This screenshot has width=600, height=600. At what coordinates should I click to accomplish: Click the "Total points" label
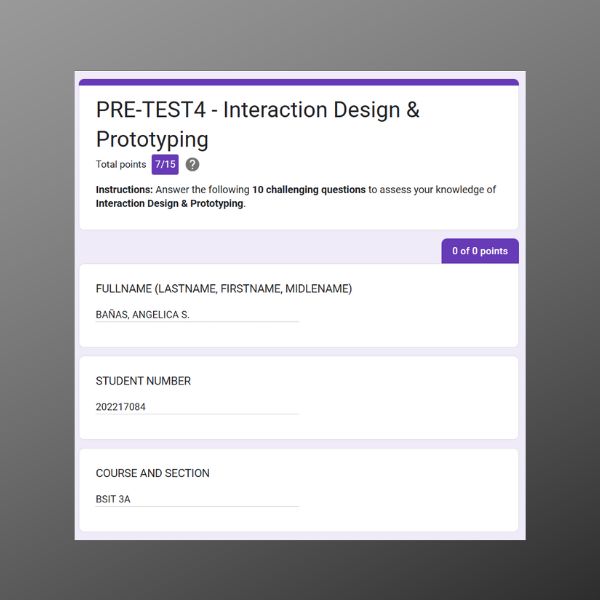click(120, 165)
